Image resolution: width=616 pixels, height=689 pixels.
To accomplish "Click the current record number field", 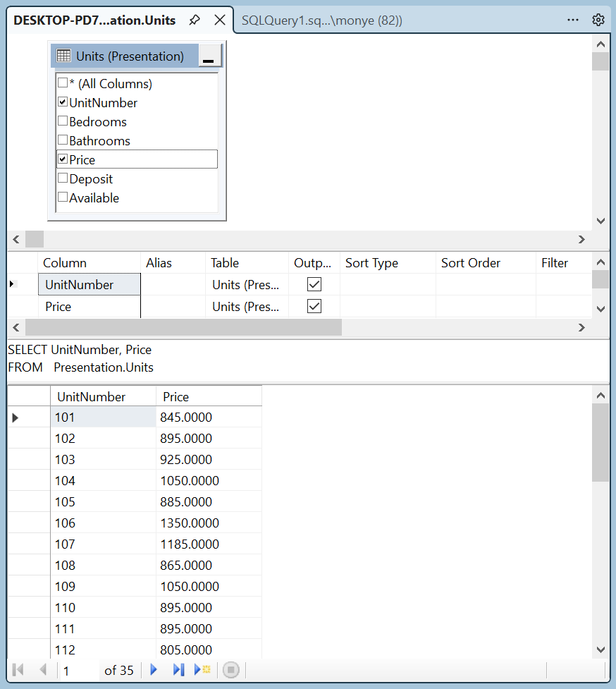I will tap(79, 670).
